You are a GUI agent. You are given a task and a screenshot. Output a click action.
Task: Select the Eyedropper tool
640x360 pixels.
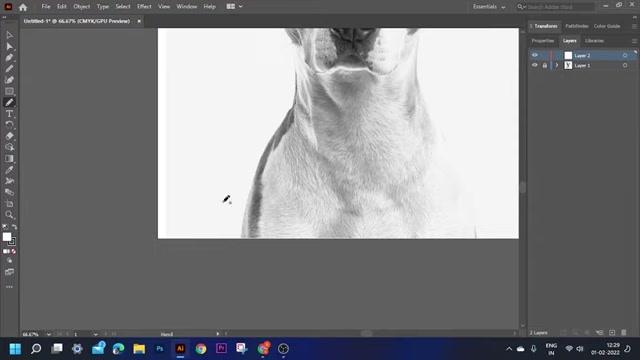(x=9, y=170)
